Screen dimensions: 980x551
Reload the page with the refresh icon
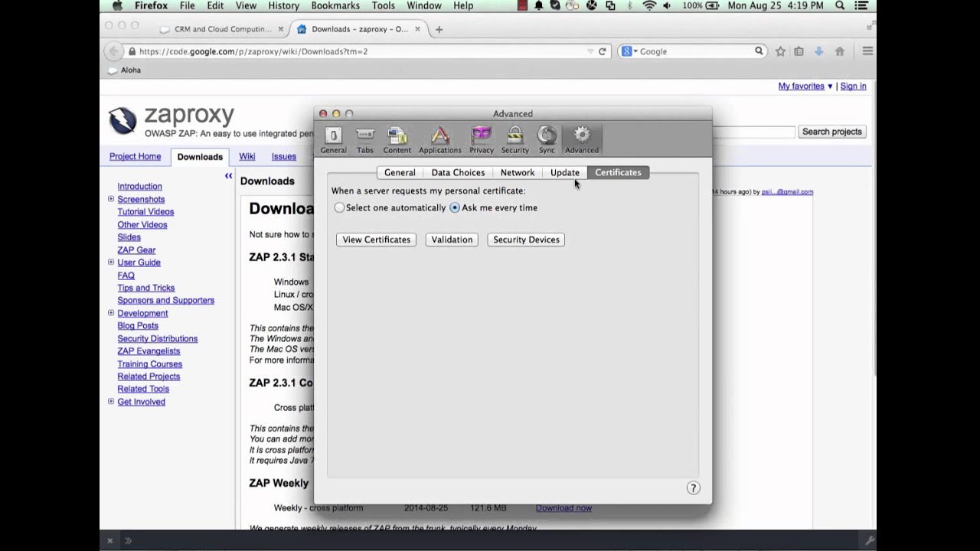(603, 51)
